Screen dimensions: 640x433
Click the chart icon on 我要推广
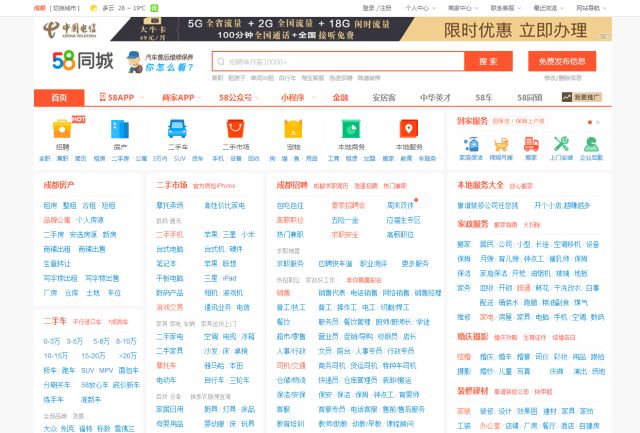567,97
